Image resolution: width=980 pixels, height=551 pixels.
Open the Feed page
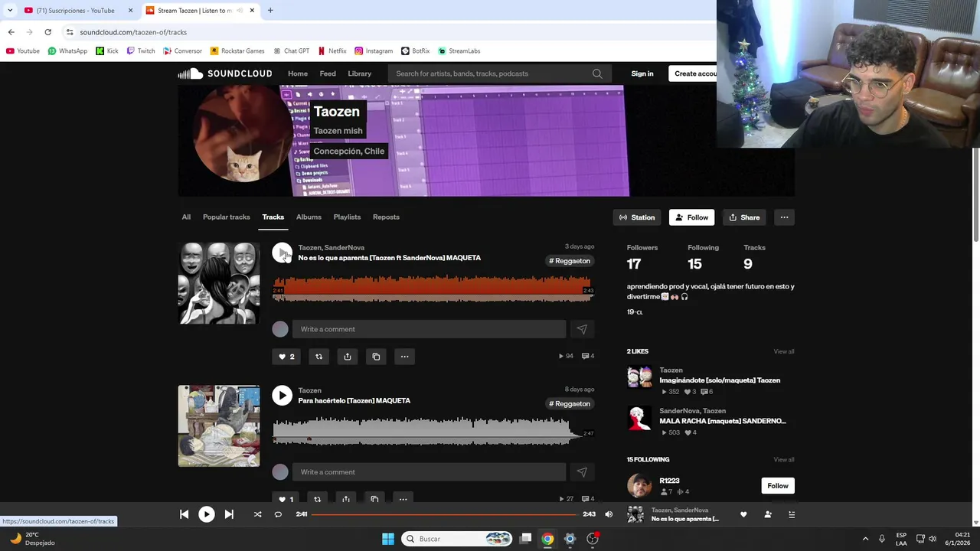328,73
